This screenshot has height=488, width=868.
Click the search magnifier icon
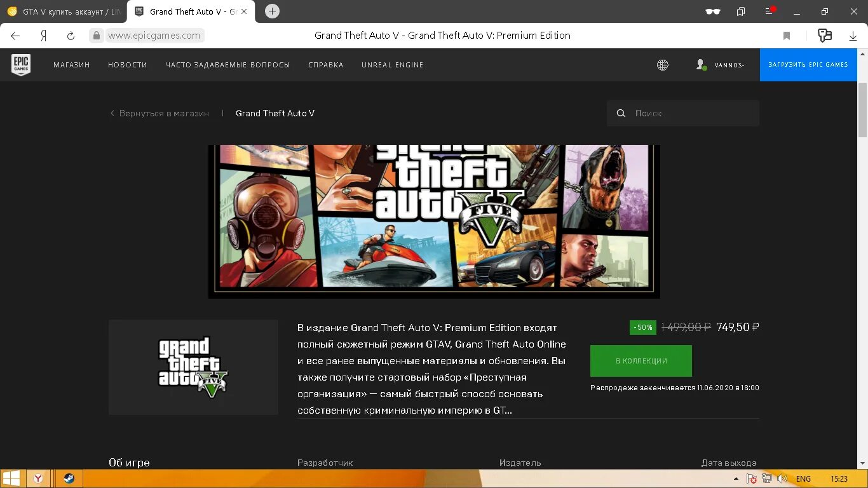tap(621, 113)
